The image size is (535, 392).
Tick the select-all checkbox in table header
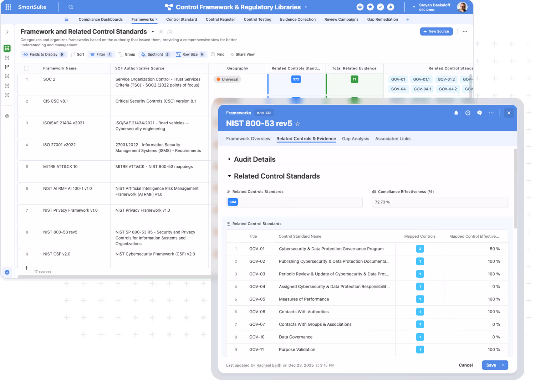point(26,68)
